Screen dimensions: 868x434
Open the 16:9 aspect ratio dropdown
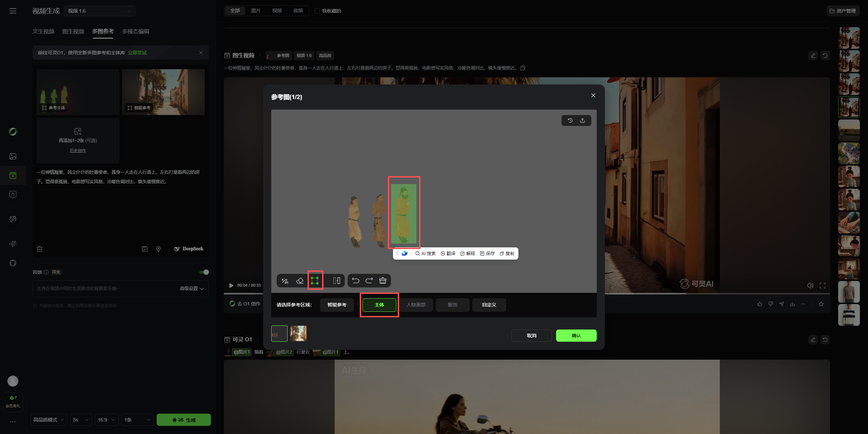107,420
